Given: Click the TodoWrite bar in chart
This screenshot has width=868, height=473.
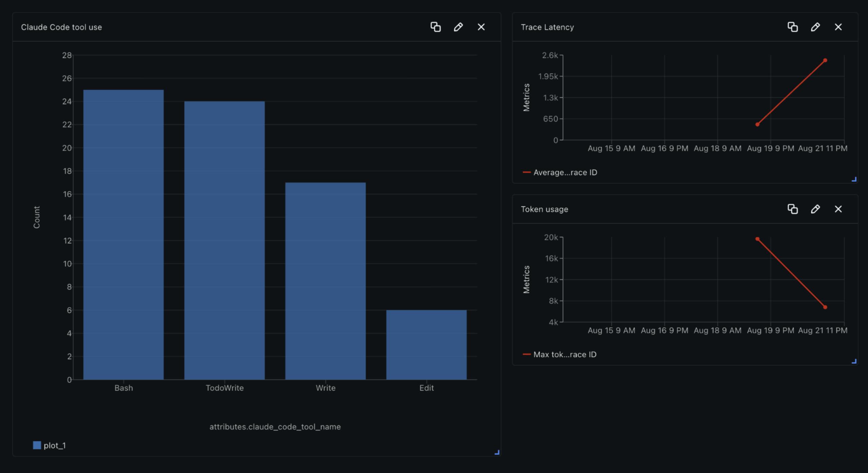Looking at the screenshot, I should (x=224, y=240).
